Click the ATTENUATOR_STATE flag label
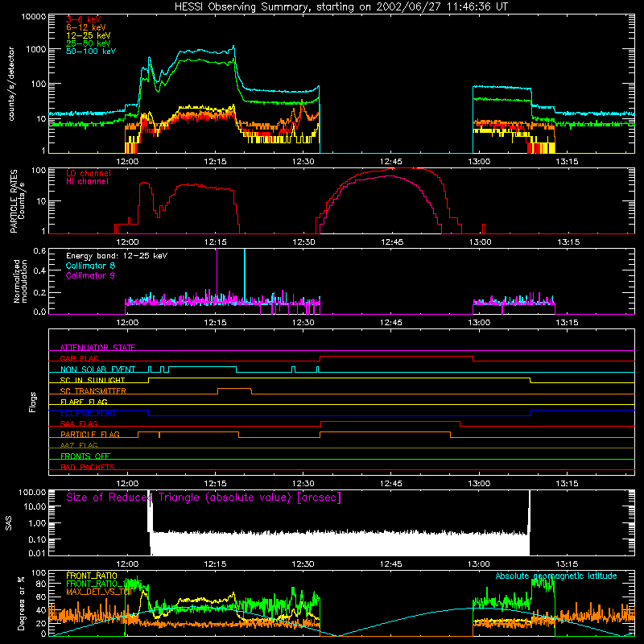 click(97, 348)
